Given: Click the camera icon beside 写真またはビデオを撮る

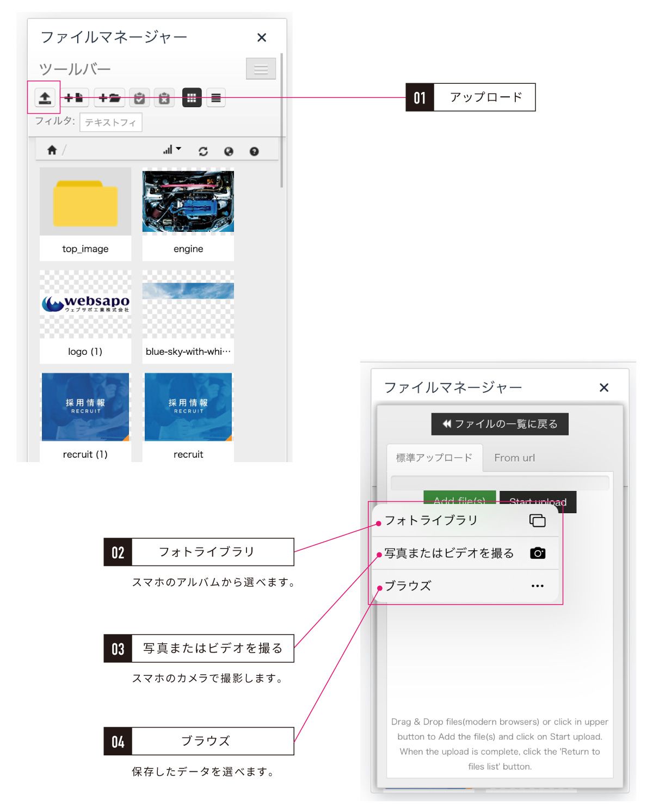Looking at the screenshot, I should tap(538, 552).
